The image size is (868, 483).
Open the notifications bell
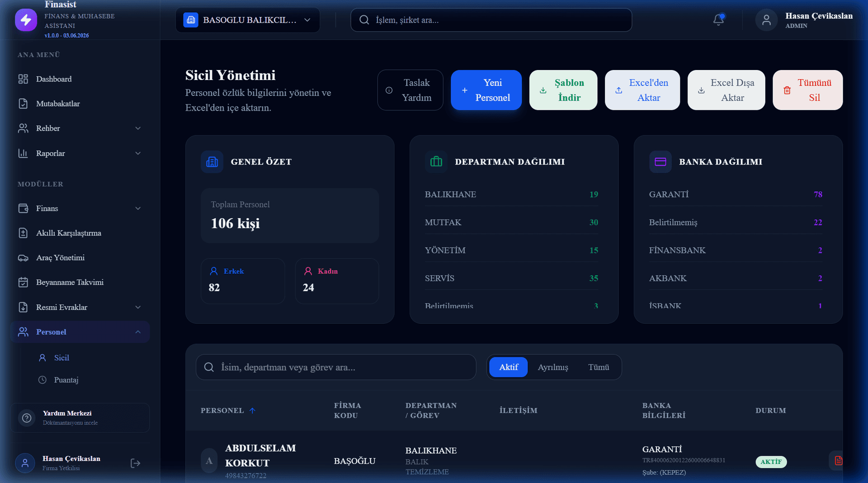[718, 20]
